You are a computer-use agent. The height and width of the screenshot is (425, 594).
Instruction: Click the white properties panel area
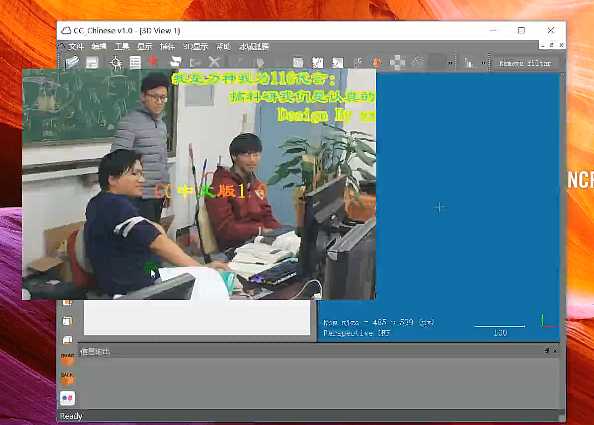tap(197, 317)
